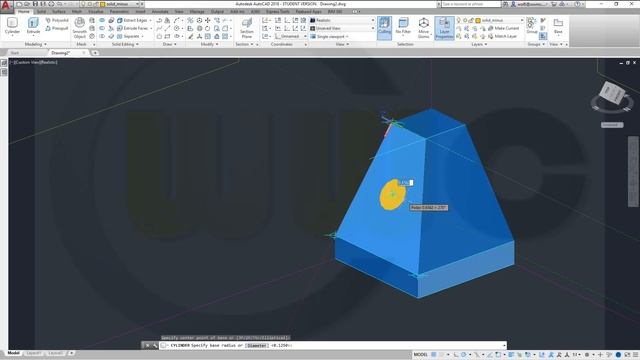Toggle Polar tracking in status bar
Screen dimensions: 640x360
click(x=464, y=355)
